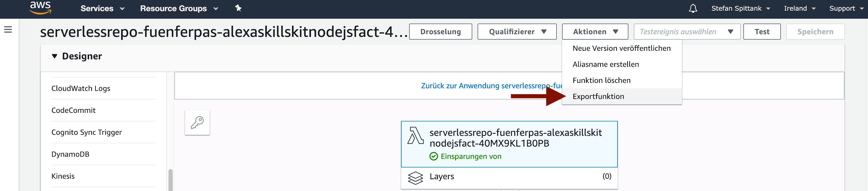This screenshot has width=868, height=191.
Task: Collapse the Designer section
Action: [x=55, y=56]
